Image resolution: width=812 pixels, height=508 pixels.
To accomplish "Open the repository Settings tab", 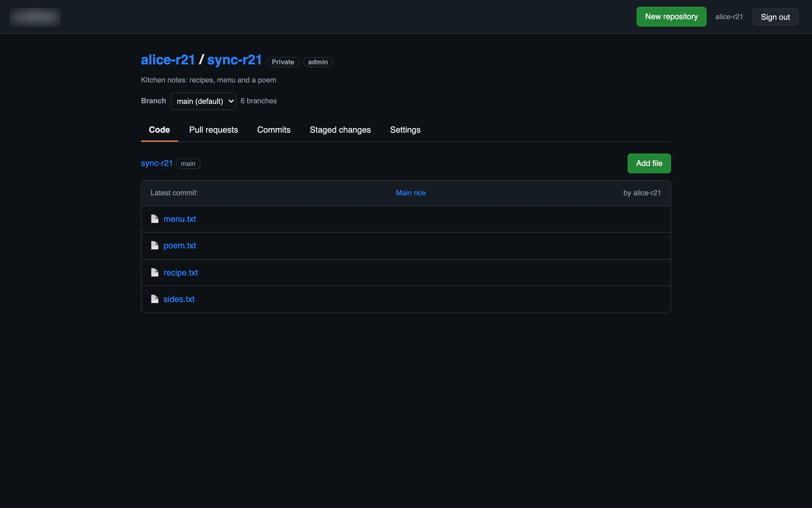I will (405, 130).
